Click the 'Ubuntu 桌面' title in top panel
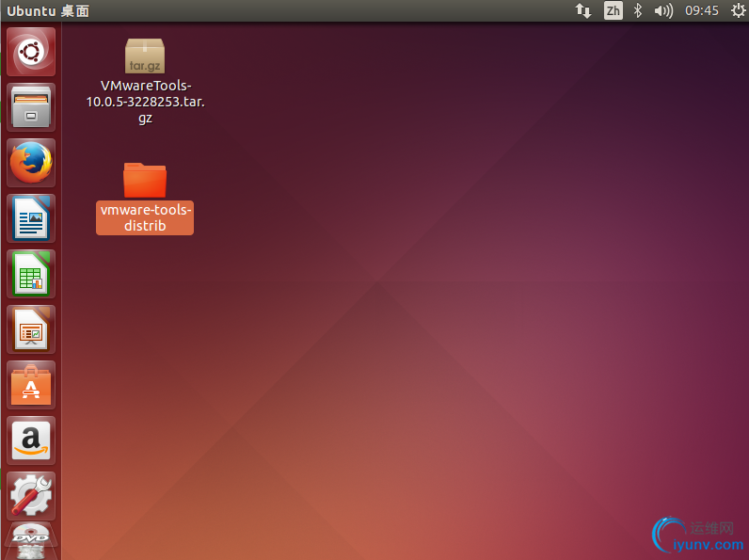 click(48, 11)
